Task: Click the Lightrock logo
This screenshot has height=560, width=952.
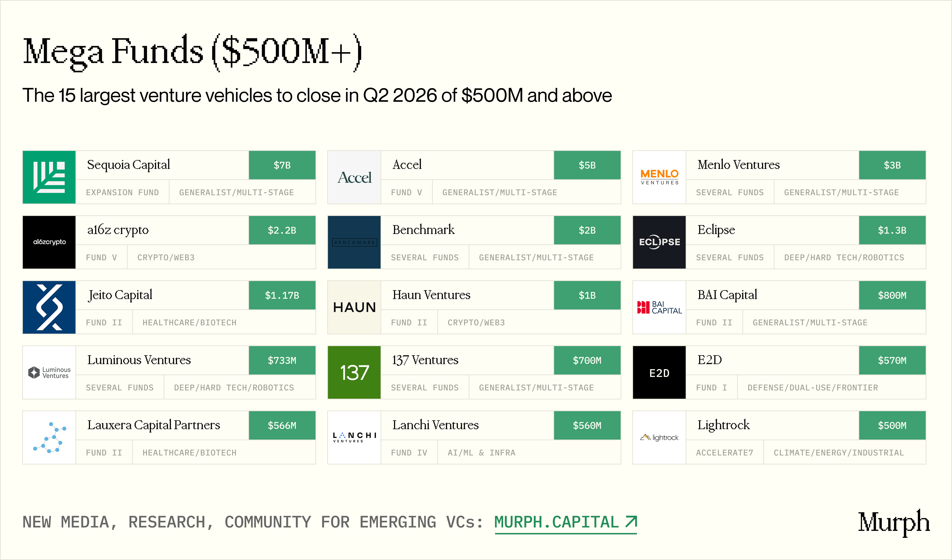Action: click(x=659, y=437)
